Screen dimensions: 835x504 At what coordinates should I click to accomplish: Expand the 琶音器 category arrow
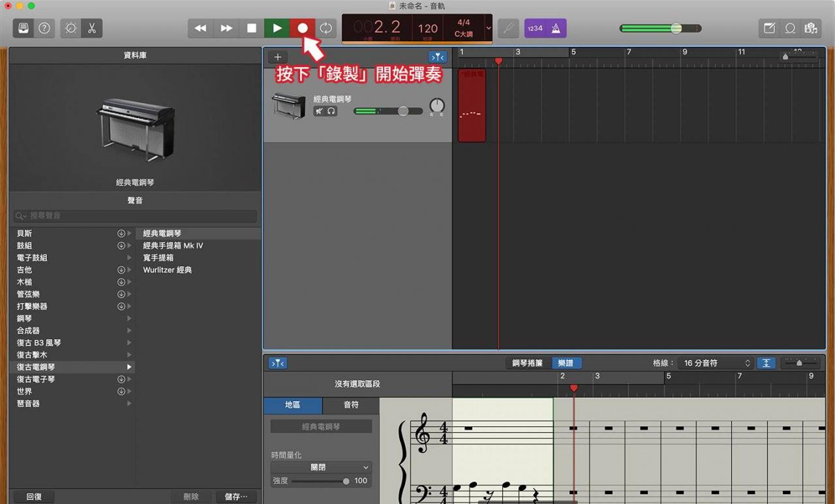(129, 404)
